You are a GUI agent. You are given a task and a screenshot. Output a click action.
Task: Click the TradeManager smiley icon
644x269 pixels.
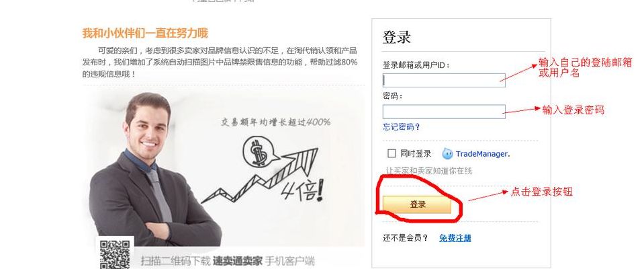447,154
